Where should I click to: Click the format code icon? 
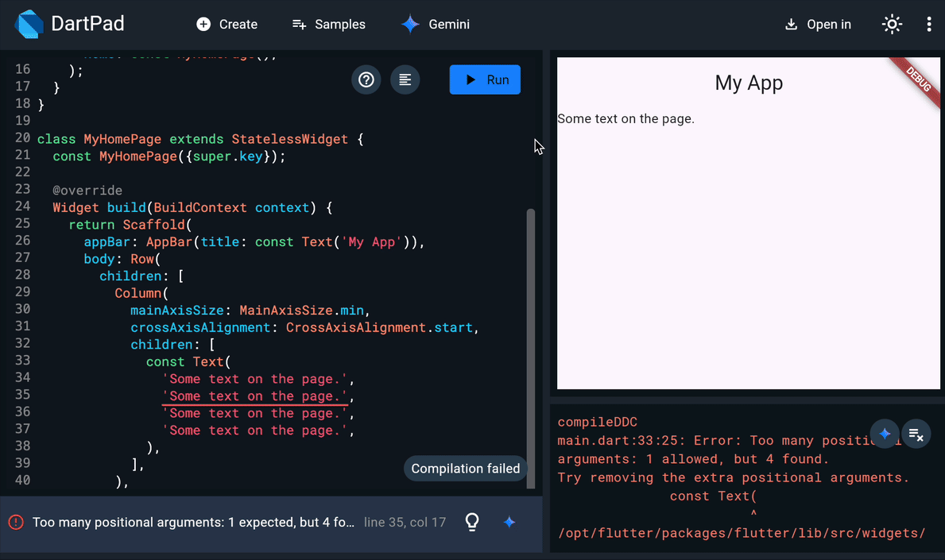(405, 79)
